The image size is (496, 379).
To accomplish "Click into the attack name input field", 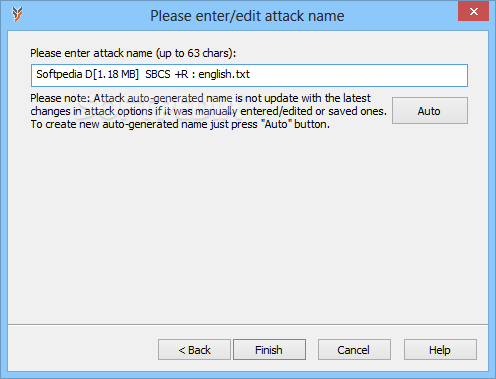I will pyautogui.click(x=249, y=75).
